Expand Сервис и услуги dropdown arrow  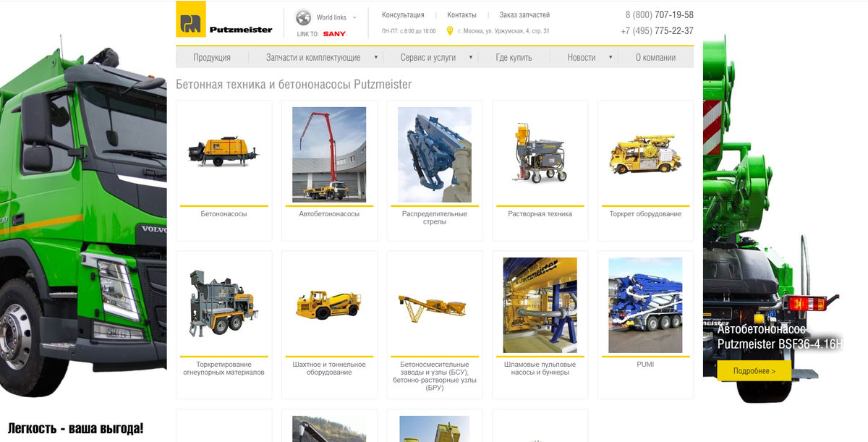[471, 57]
